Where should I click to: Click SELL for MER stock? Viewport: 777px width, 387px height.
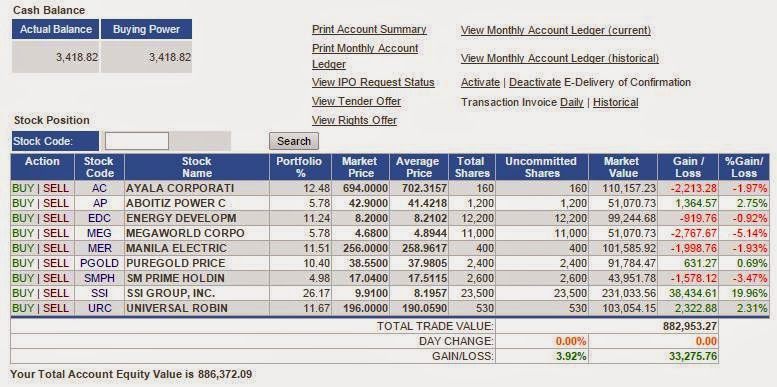[56, 248]
